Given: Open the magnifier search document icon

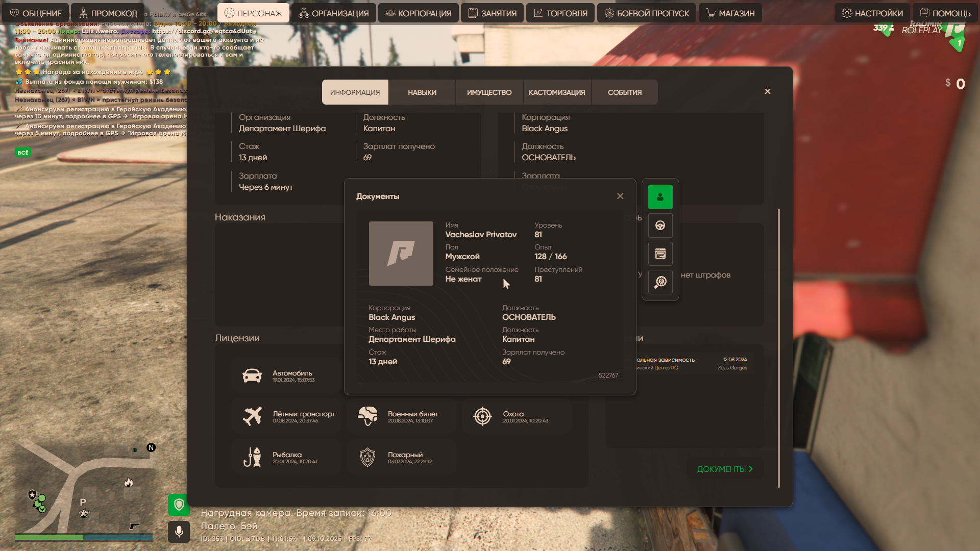Looking at the screenshot, I should click(660, 282).
